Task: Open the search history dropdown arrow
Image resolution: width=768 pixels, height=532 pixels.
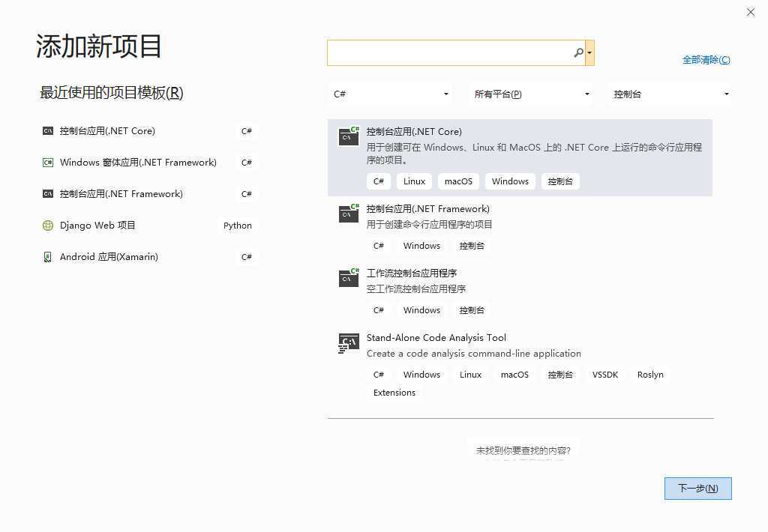Action: pos(589,53)
